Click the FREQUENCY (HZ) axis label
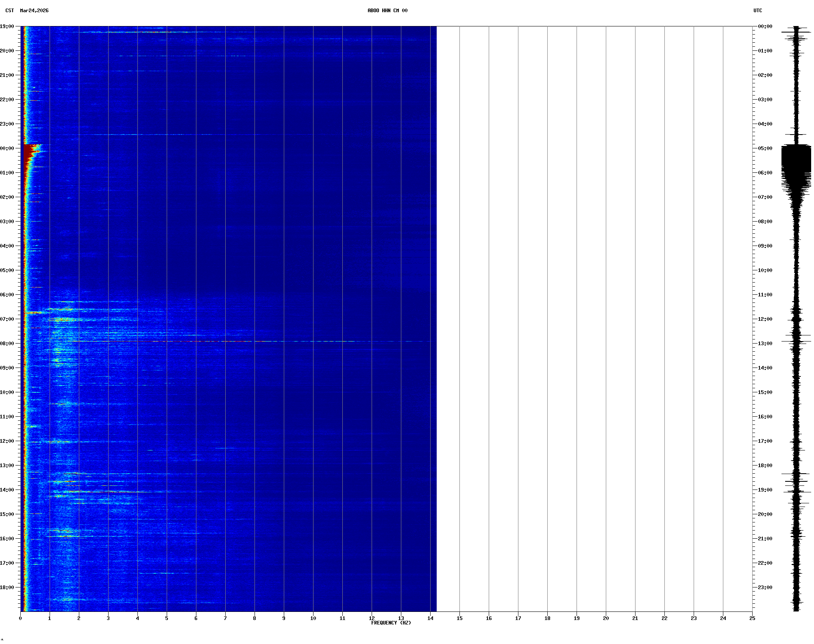This screenshot has width=814, height=644. pos(391,623)
